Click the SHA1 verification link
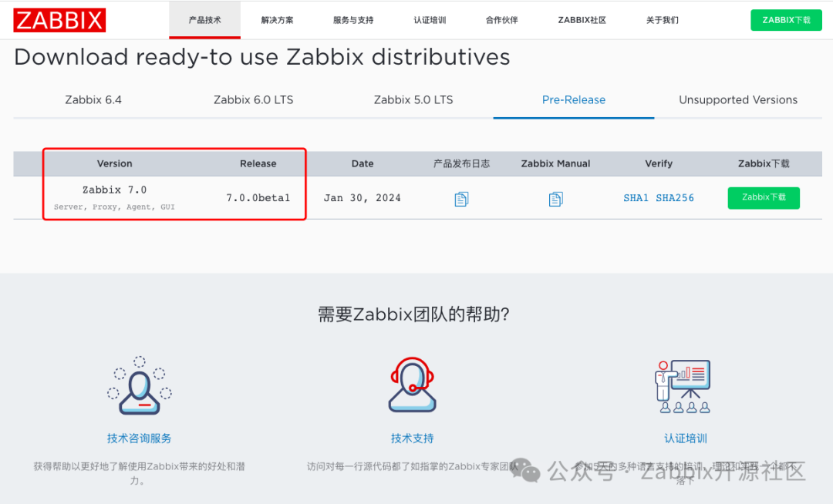 (x=636, y=198)
